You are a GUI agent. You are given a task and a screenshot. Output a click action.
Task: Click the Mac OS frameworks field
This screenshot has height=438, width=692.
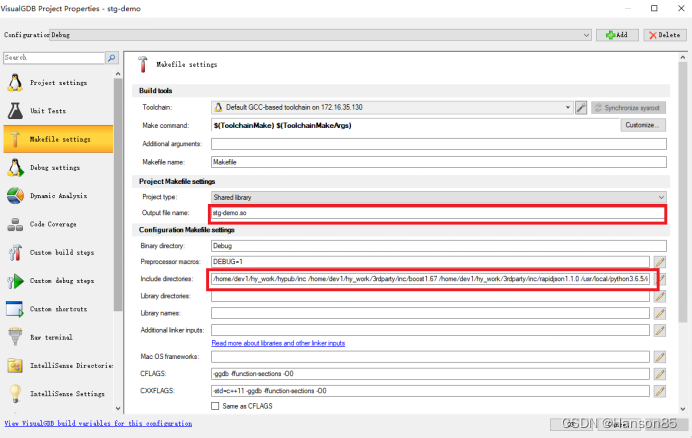tap(430, 357)
